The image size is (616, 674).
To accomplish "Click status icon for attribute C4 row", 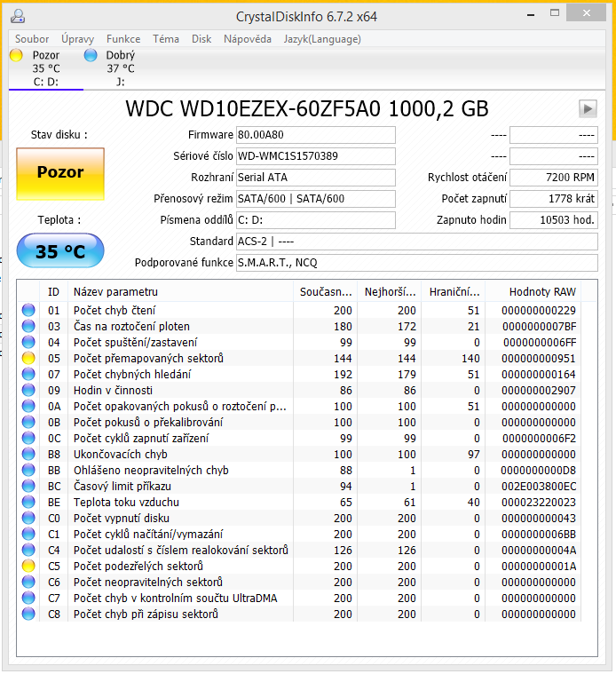I will pyautogui.click(x=28, y=550).
